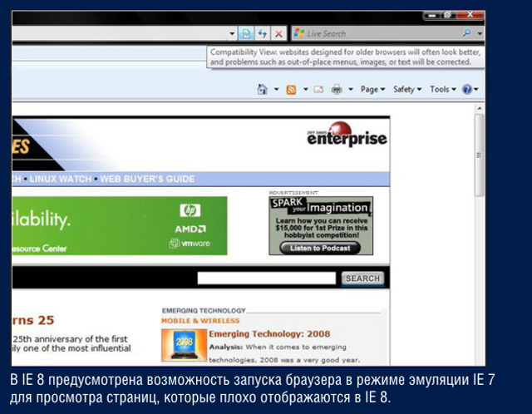This screenshot has width=532, height=414.
Task: Click the 2008 laptop article thumbnail
Action: pos(185,345)
